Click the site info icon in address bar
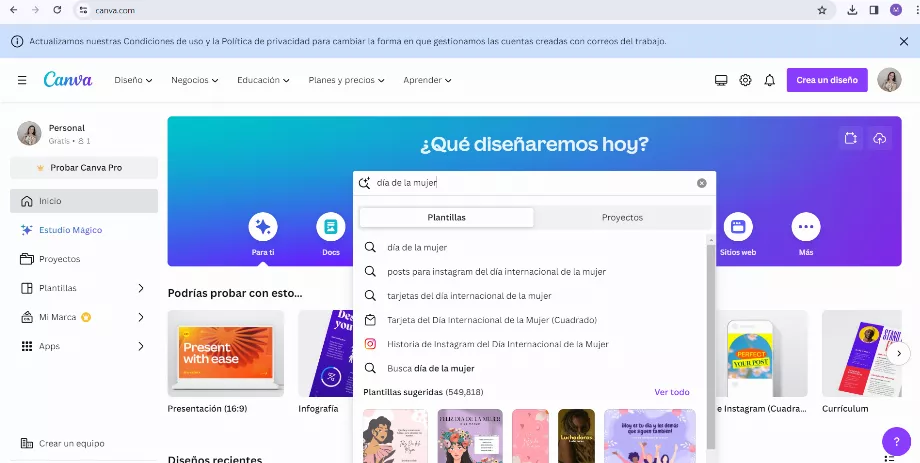 83,10
